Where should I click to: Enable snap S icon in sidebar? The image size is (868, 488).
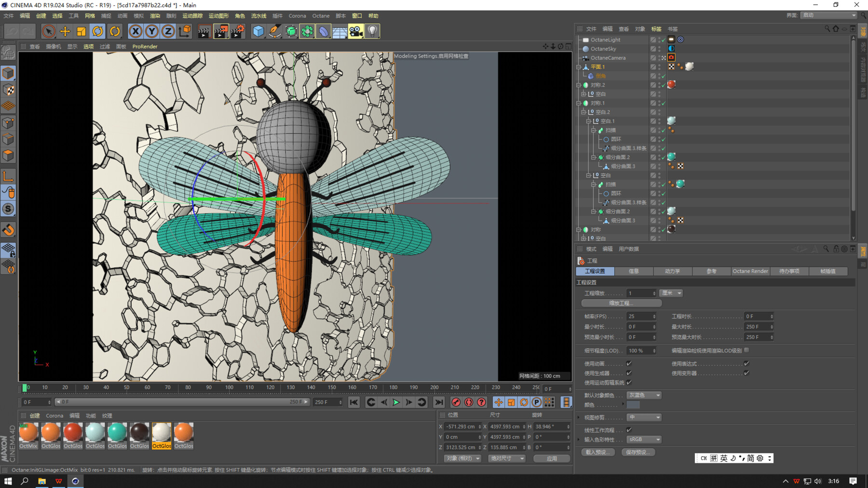8,209
